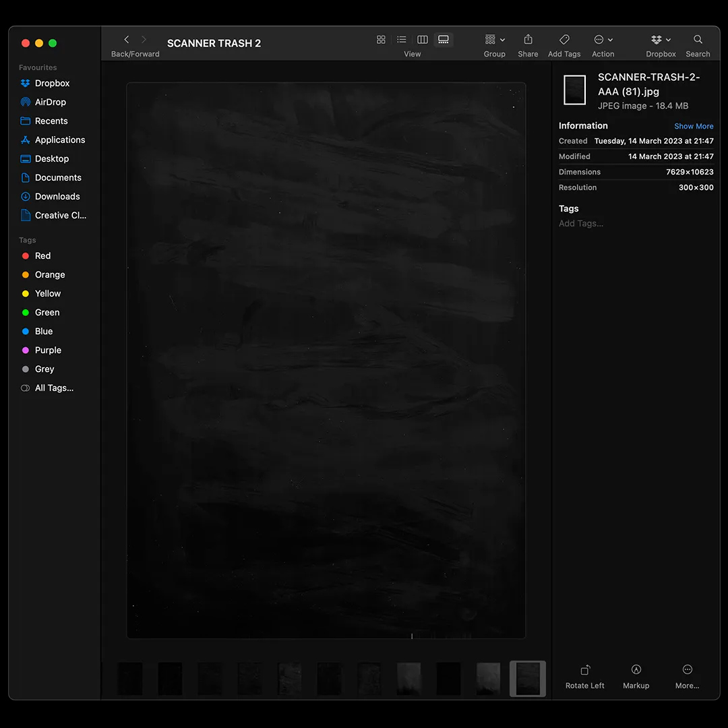Open the Action dropdown menu
The height and width of the screenshot is (728, 728).
(x=603, y=40)
